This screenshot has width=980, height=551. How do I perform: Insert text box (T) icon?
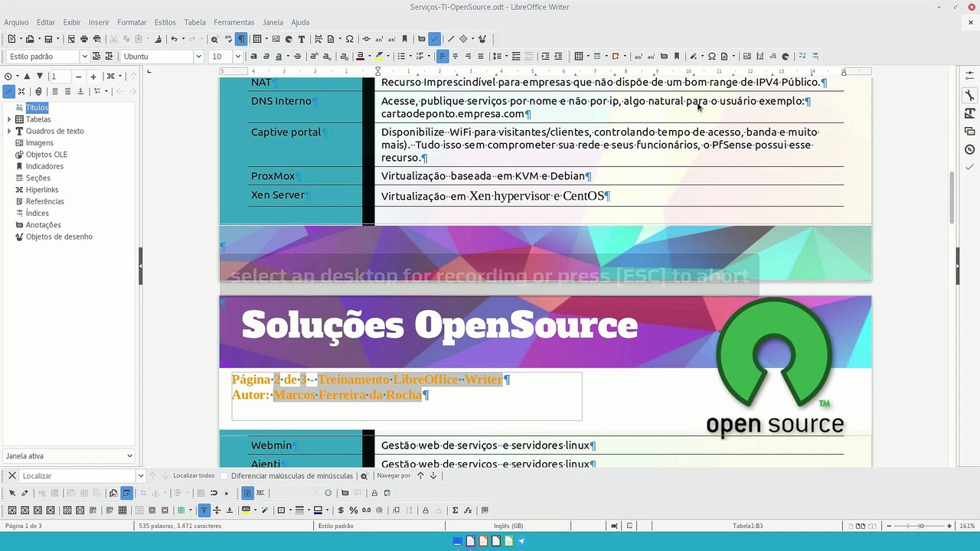[301, 39]
